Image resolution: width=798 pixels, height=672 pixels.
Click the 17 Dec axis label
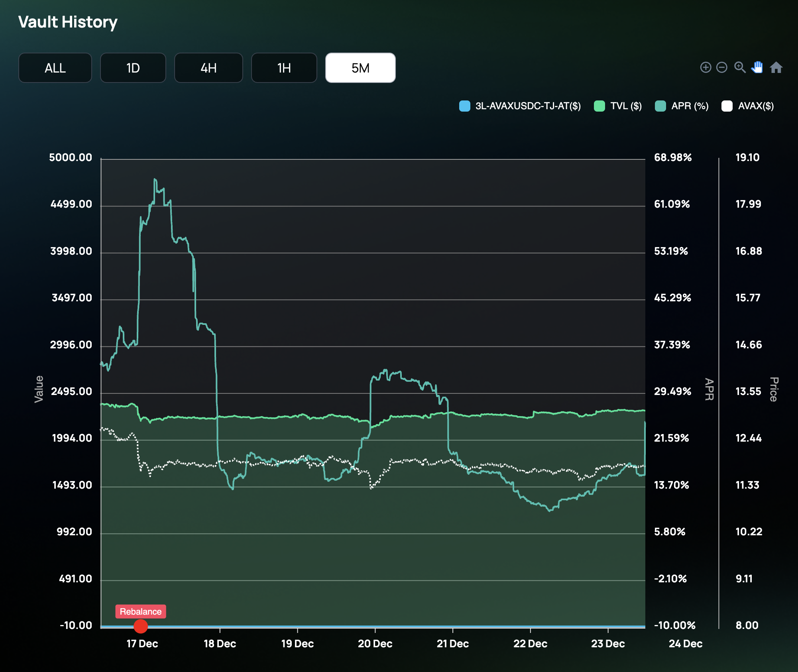(x=142, y=644)
